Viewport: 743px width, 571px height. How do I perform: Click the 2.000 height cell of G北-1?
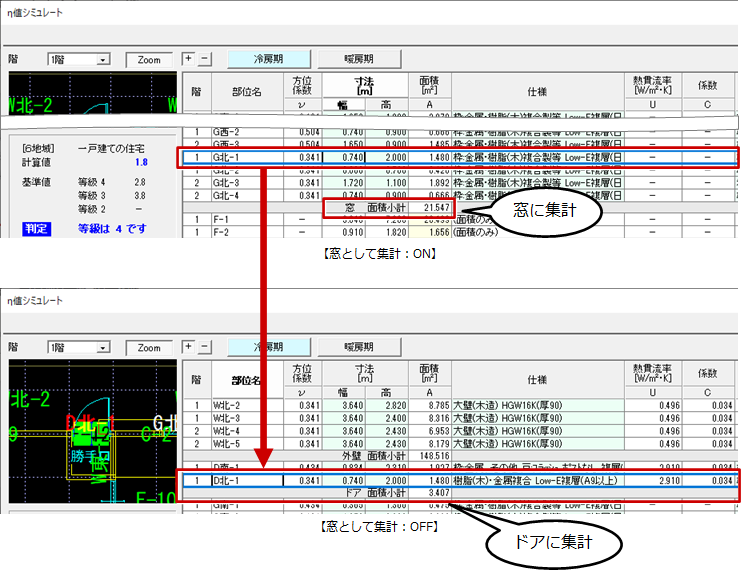click(387, 157)
